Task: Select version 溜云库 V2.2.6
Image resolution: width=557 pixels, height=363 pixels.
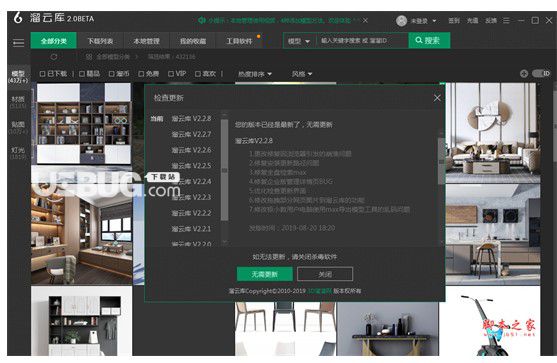Action: [191, 150]
